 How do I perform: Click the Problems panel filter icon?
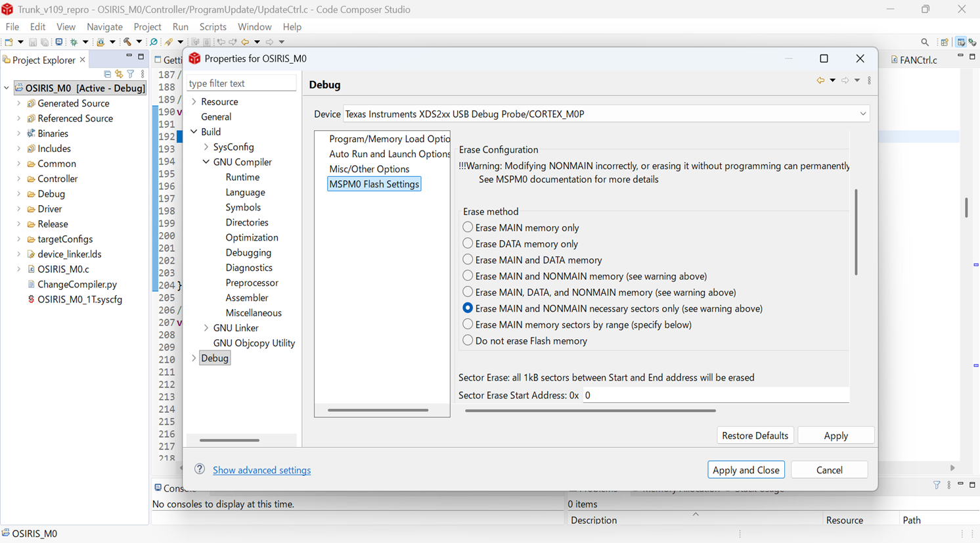937,485
